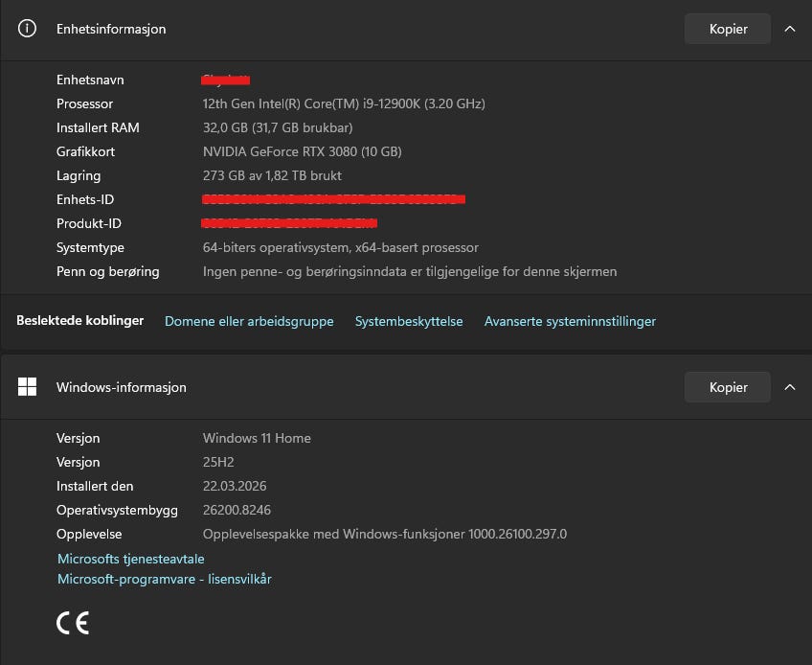Select the Prosessor i9-12900K value text
The width and height of the screenshot is (812, 665).
tap(344, 103)
